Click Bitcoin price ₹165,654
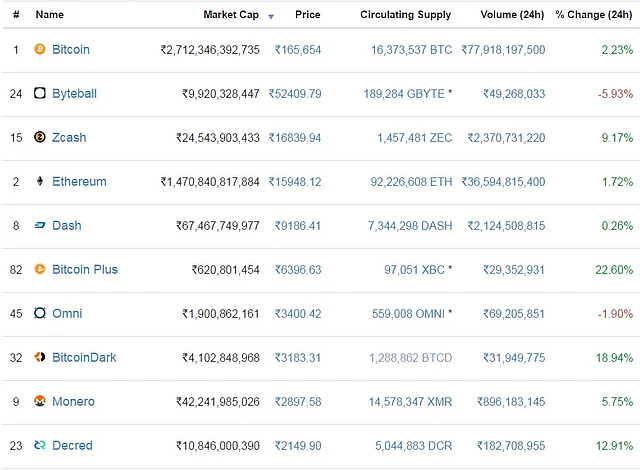This screenshot has width=640, height=470. pyautogui.click(x=298, y=50)
